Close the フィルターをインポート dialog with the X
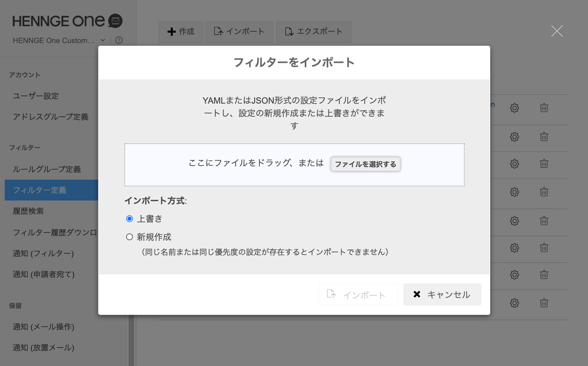 click(x=557, y=31)
